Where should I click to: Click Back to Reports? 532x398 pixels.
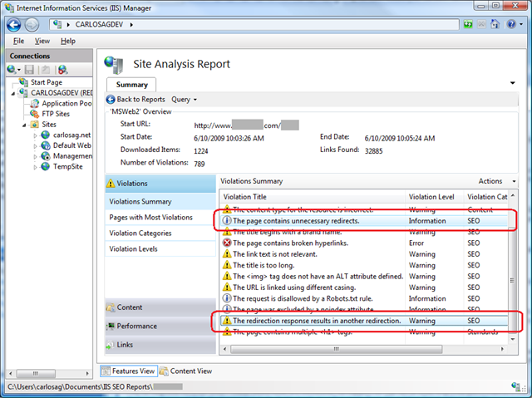pos(135,100)
